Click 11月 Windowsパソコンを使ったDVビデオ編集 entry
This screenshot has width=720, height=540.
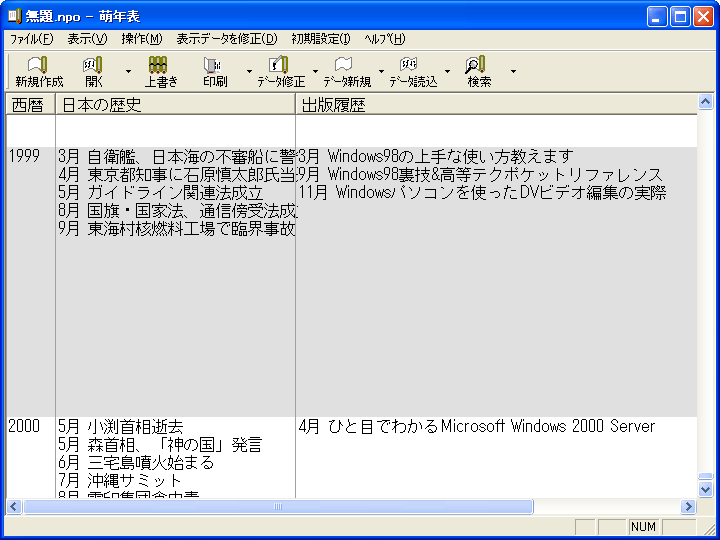click(x=482, y=193)
